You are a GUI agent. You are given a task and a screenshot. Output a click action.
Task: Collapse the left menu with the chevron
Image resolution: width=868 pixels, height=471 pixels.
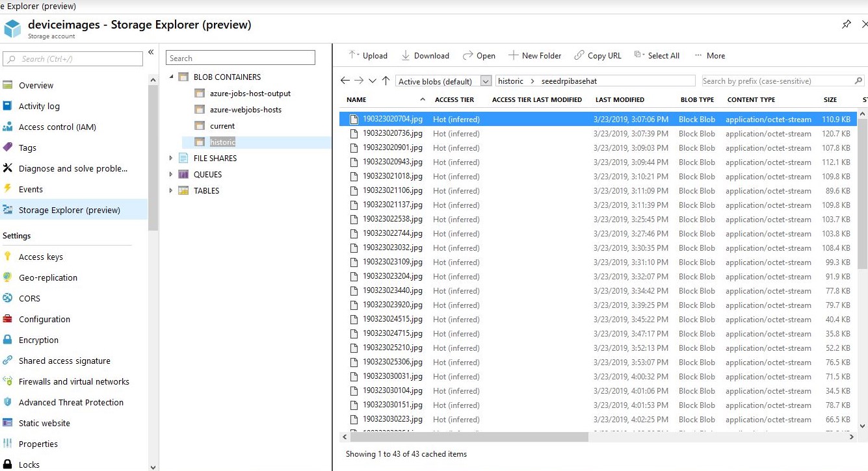pyautogui.click(x=151, y=52)
